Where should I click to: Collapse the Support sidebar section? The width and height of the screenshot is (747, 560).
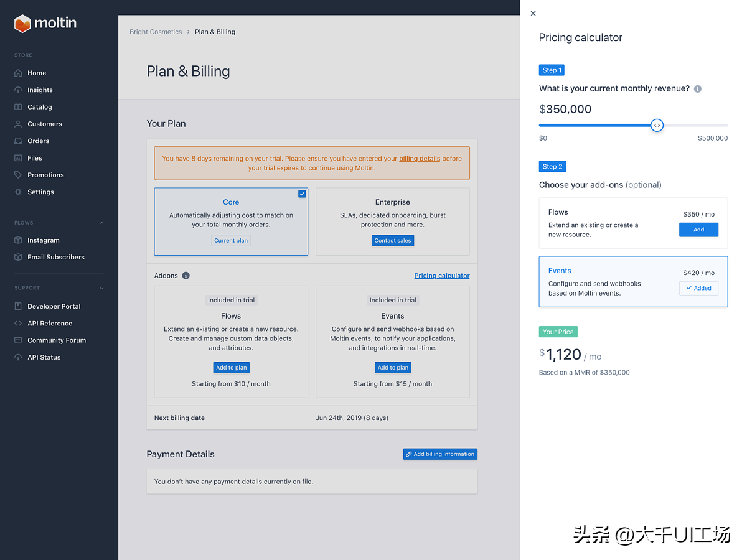[101, 288]
